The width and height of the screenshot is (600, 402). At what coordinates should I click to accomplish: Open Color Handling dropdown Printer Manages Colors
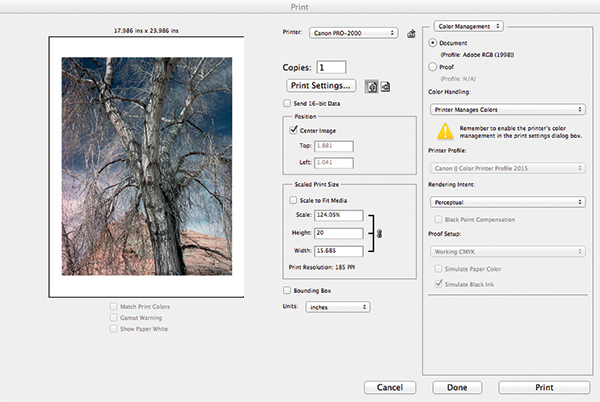(508, 109)
